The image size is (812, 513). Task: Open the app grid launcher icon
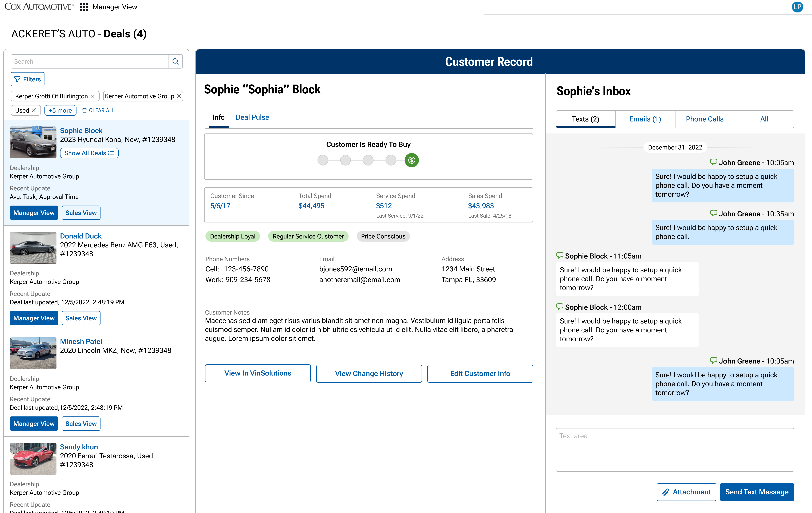84,7
